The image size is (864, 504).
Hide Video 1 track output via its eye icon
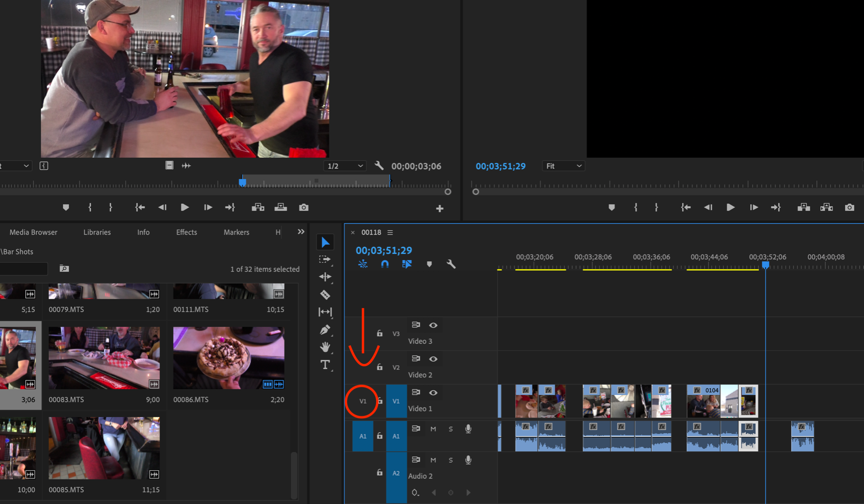point(433,392)
